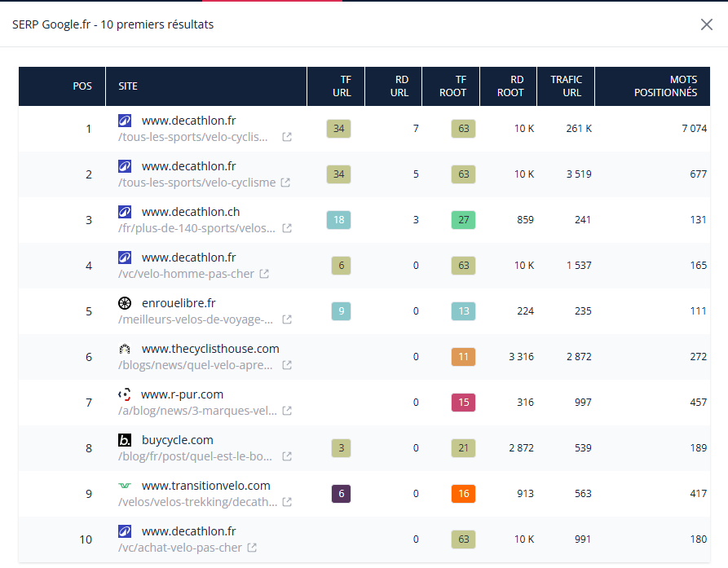
Task: Open external link icon for /tous-les-sports/velo-cyclisme row
Action: (285, 183)
